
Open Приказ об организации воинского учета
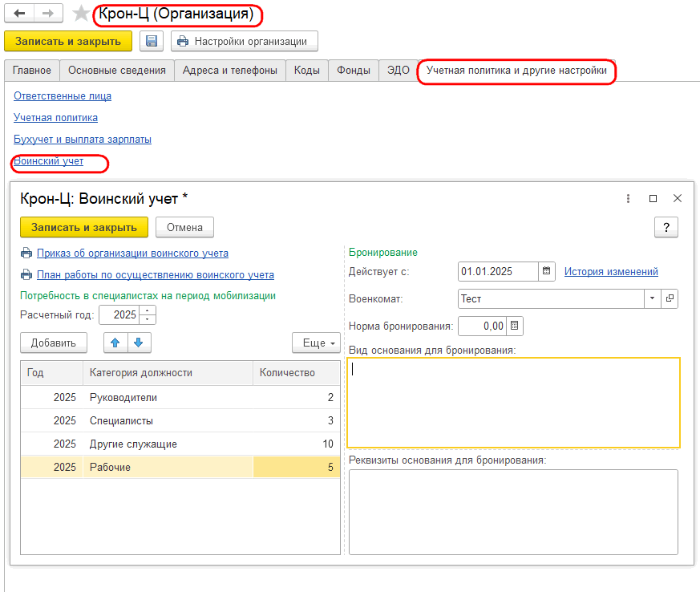coord(132,253)
